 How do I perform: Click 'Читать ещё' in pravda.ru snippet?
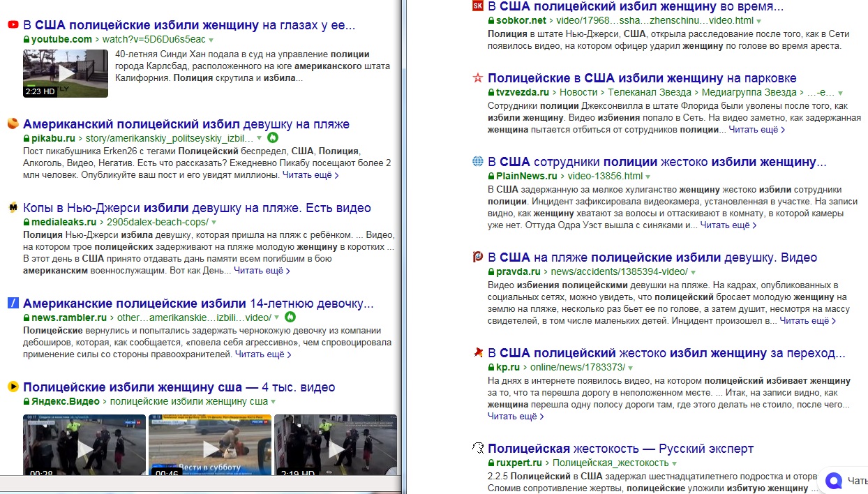tap(807, 321)
